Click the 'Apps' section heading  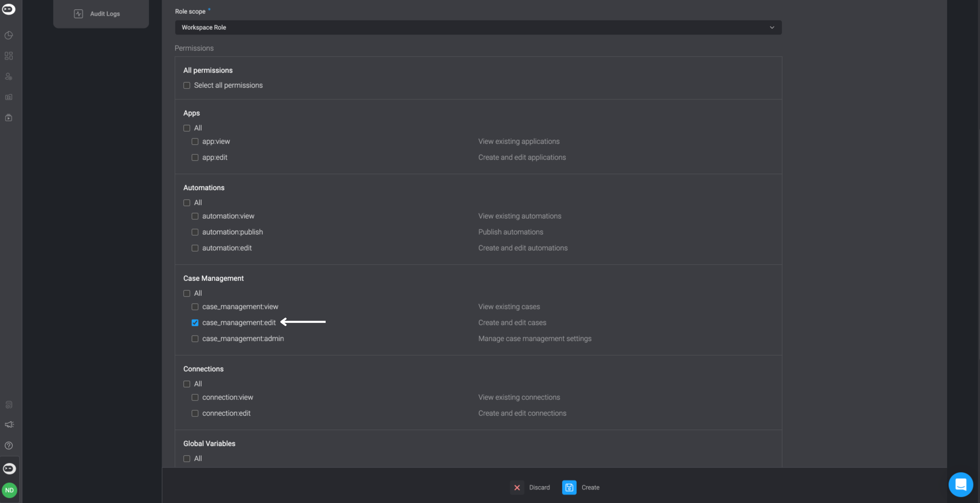point(191,113)
